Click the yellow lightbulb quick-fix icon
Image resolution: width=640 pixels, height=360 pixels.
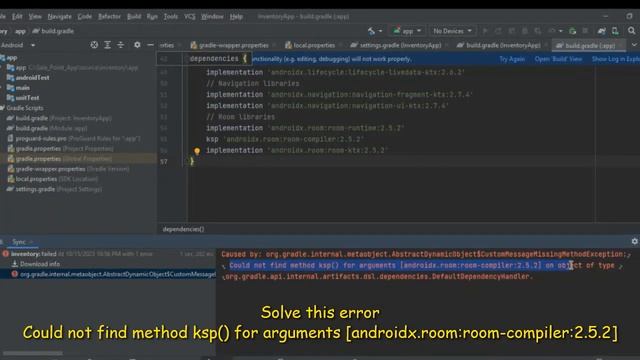tap(197, 151)
